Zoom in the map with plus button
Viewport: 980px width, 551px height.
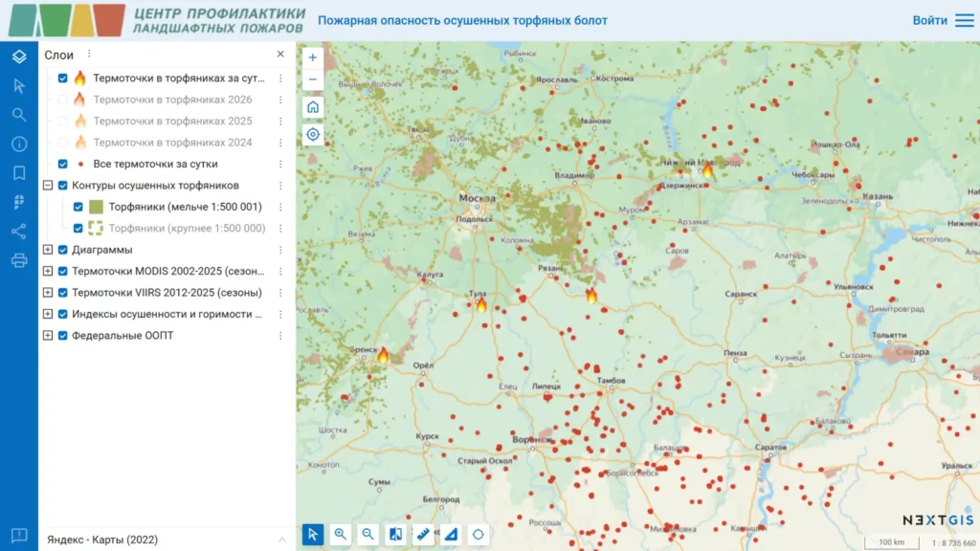click(x=313, y=57)
